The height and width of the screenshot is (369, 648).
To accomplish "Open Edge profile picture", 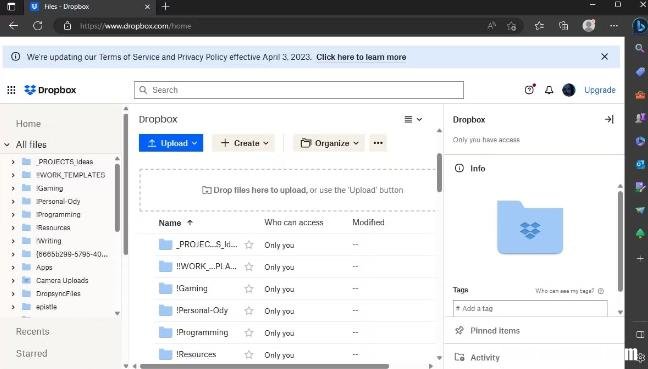I will coord(588,26).
